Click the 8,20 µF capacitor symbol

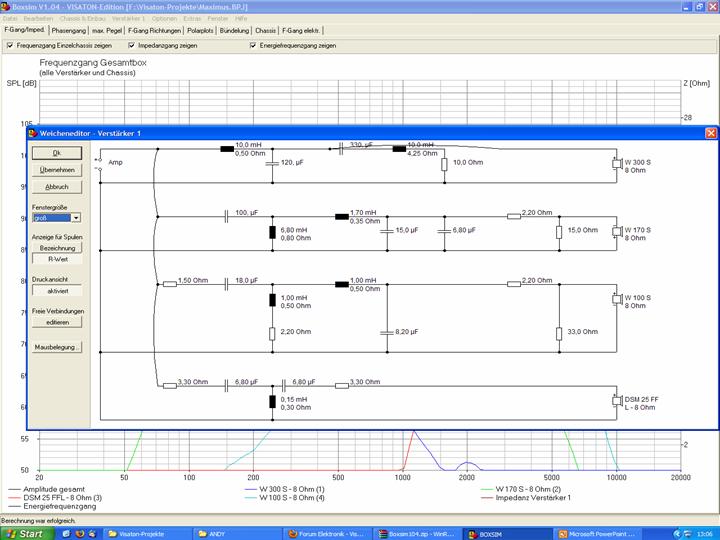pyautogui.click(x=386, y=332)
